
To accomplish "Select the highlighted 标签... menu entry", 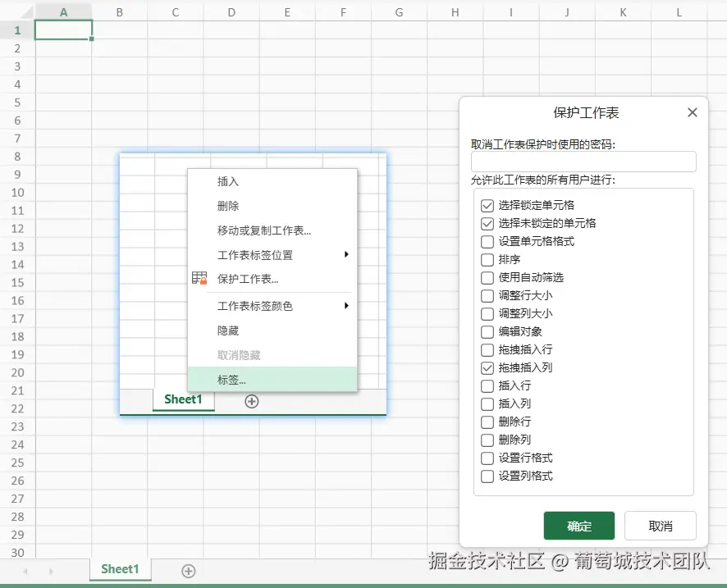I will [272, 380].
